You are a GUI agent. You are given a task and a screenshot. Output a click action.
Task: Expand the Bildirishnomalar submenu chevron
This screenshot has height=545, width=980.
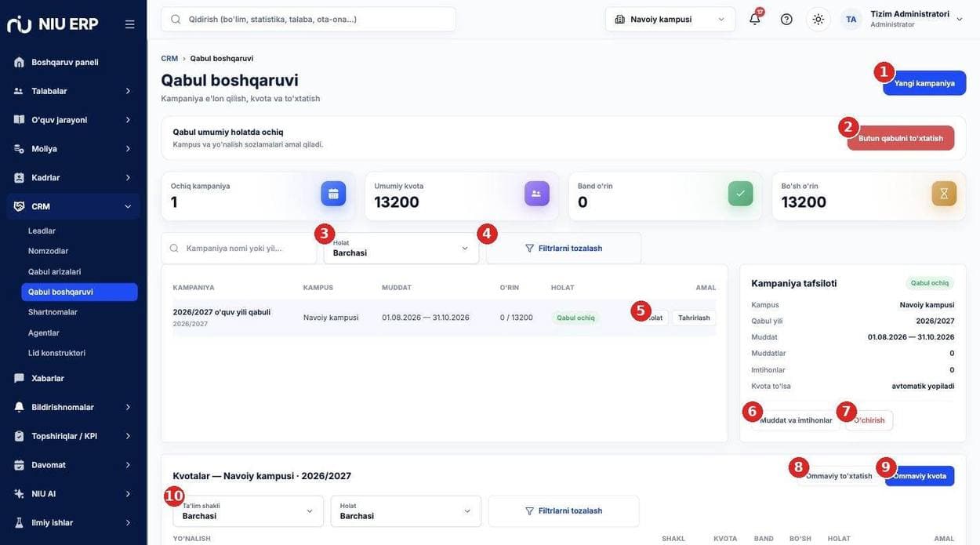point(128,407)
